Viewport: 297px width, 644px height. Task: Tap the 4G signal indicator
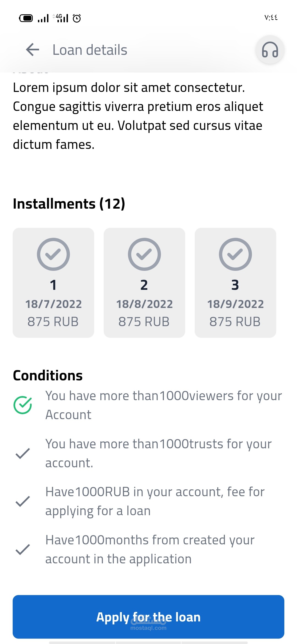(x=61, y=18)
